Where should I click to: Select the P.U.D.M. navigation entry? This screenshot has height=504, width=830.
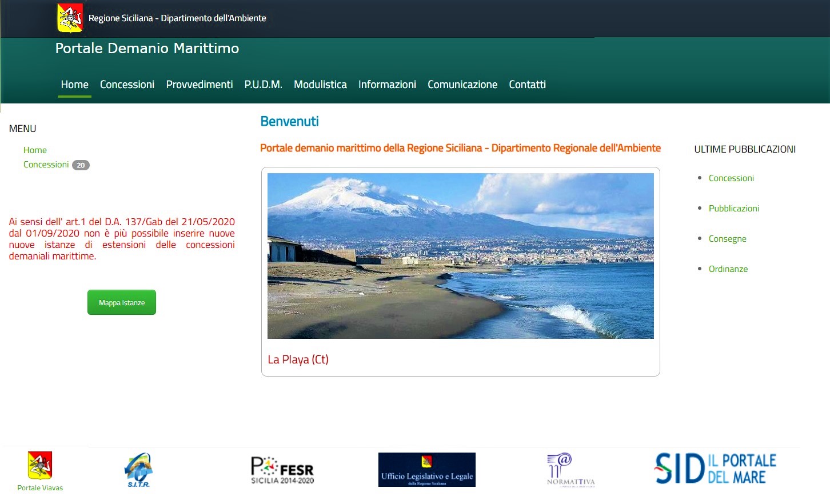point(264,84)
